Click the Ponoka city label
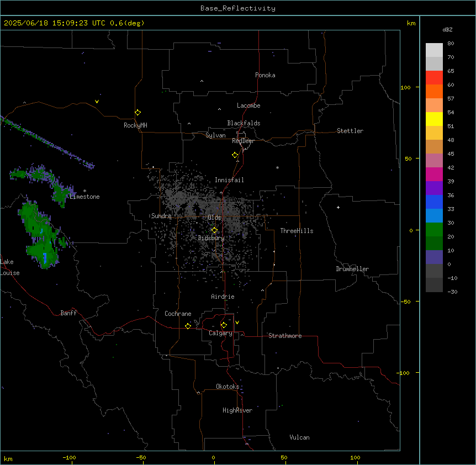Viewport: 476px width, 465px height. (265, 75)
